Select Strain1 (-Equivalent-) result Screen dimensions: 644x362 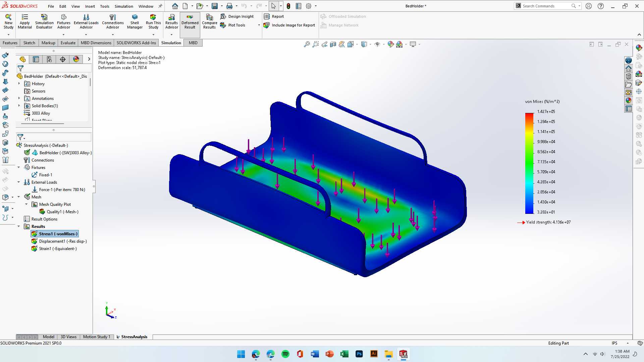point(54,249)
